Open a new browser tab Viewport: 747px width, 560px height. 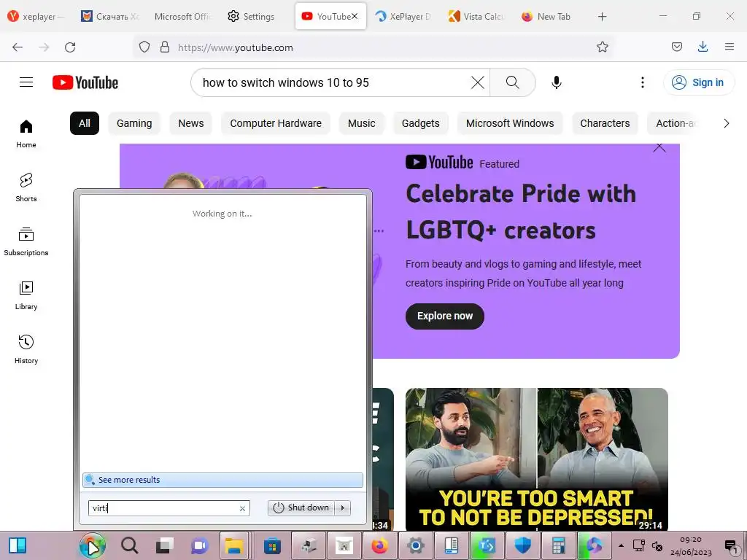(x=602, y=17)
